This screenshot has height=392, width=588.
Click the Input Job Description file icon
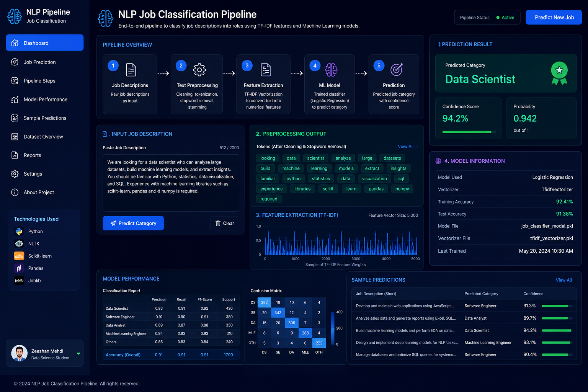pyautogui.click(x=105, y=134)
